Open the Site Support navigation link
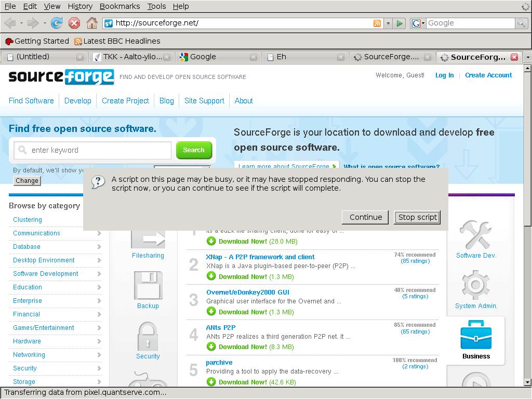 [204, 101]
